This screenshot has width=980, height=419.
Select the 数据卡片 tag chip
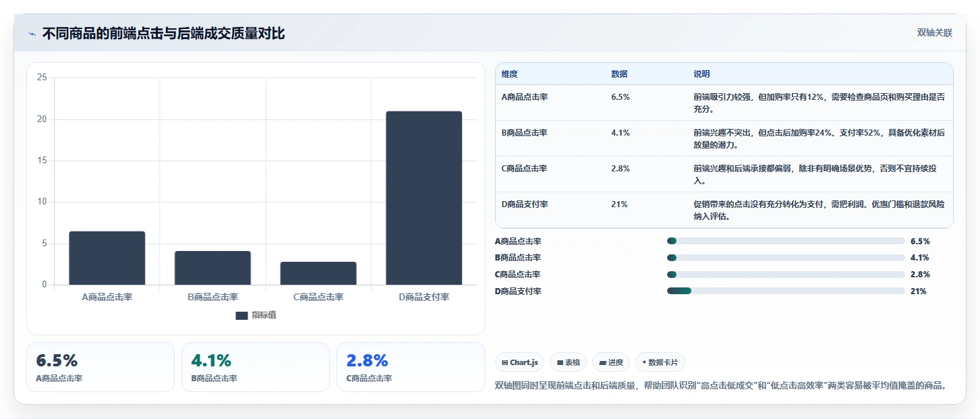[660, 362]
